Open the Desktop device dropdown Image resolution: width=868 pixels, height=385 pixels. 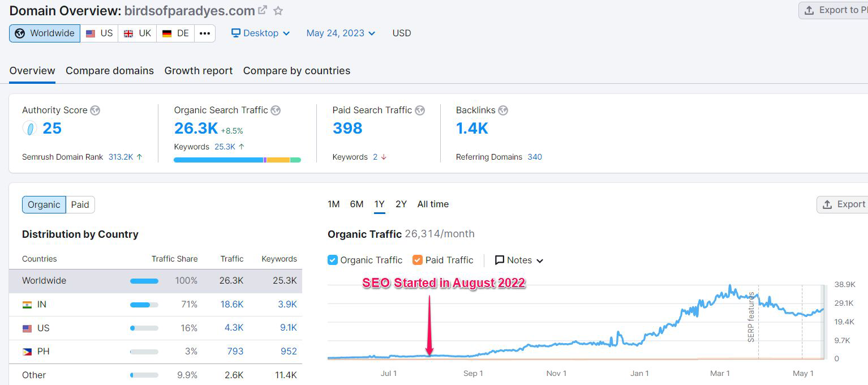click(x=260, y=33)
